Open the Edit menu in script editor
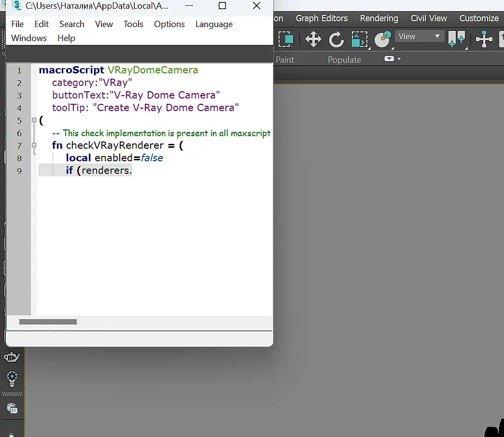 (42, 24)
